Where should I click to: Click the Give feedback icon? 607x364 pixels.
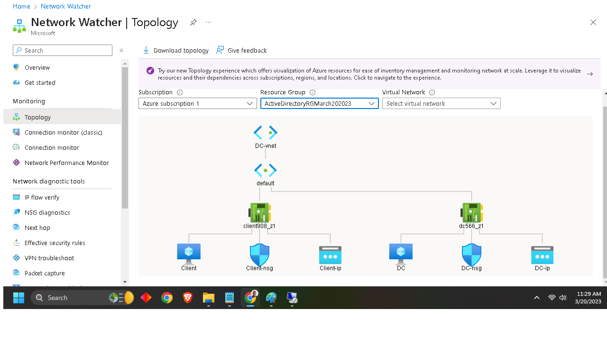220,50
